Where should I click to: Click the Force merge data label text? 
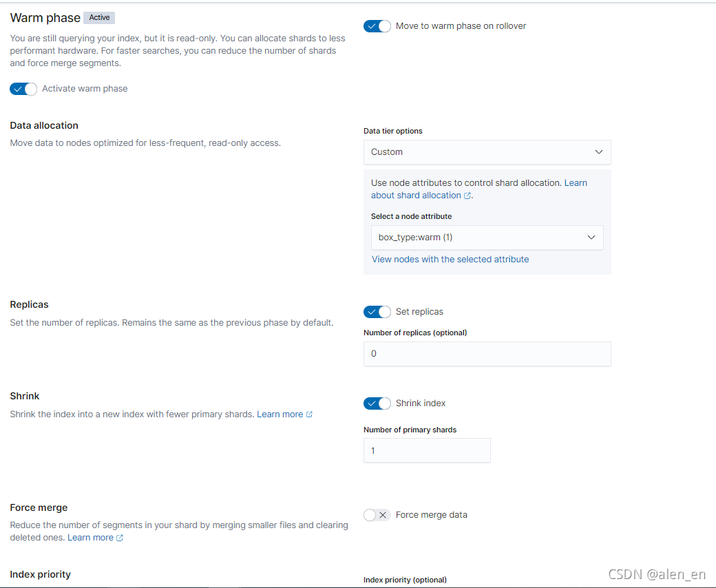point(432,515)
